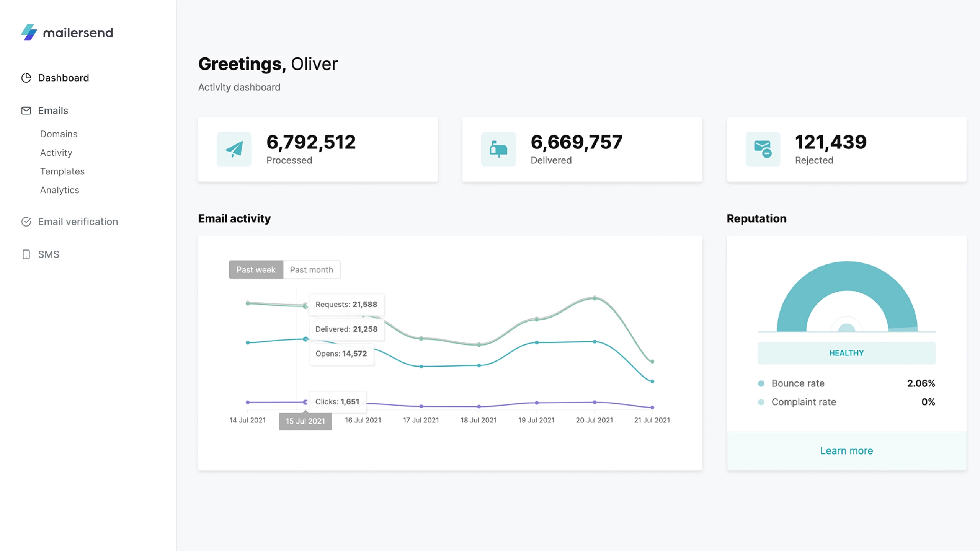Click the 15 Jul 2021 date marker
Viewport: 980px width, 551px height.
305,421
